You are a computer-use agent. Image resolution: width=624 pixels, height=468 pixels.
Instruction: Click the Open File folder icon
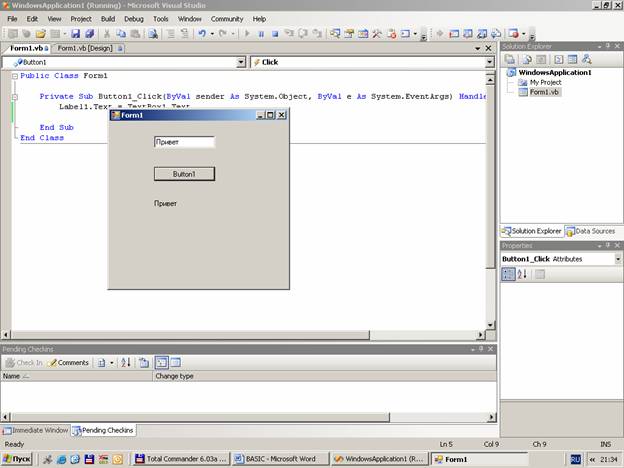pyautogui.click(x=41, y=34)
